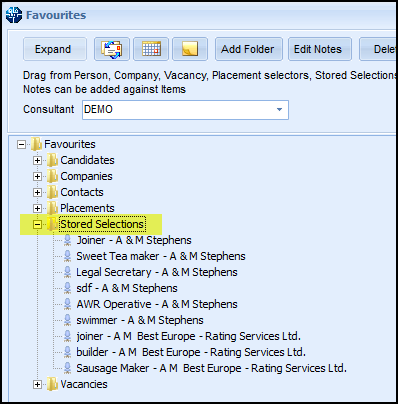Screen dimensions: 398x404
Task: Select 'builder - A M Best Europe' entry
Action: pos(191,352)
